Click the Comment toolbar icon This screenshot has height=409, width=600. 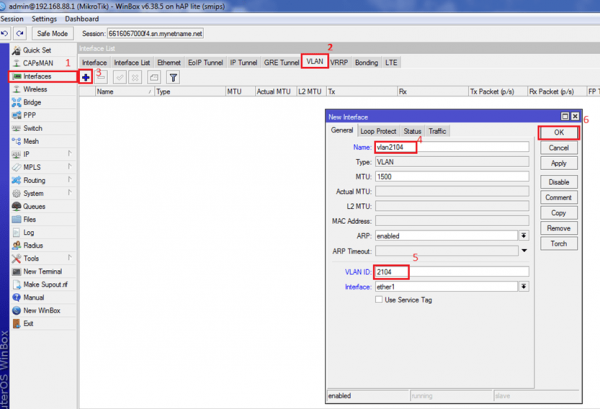click(x=154, y=78)
